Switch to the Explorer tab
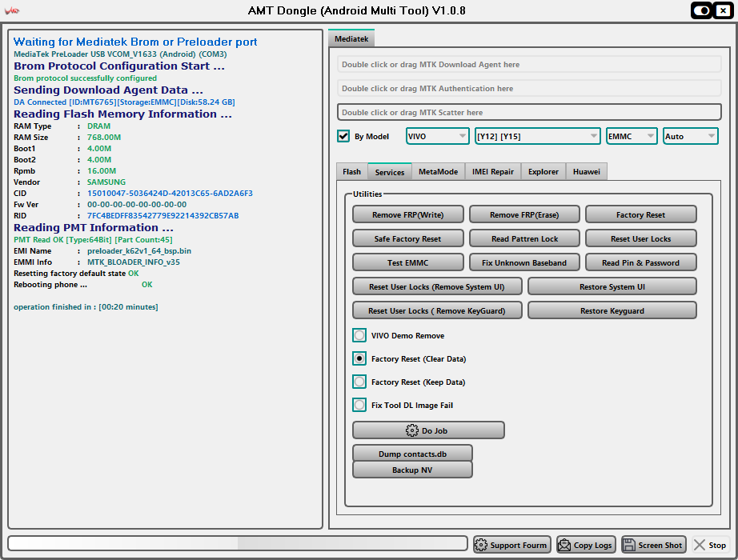The height and width of the screenshot is (560, 738). tap(543, 172)
